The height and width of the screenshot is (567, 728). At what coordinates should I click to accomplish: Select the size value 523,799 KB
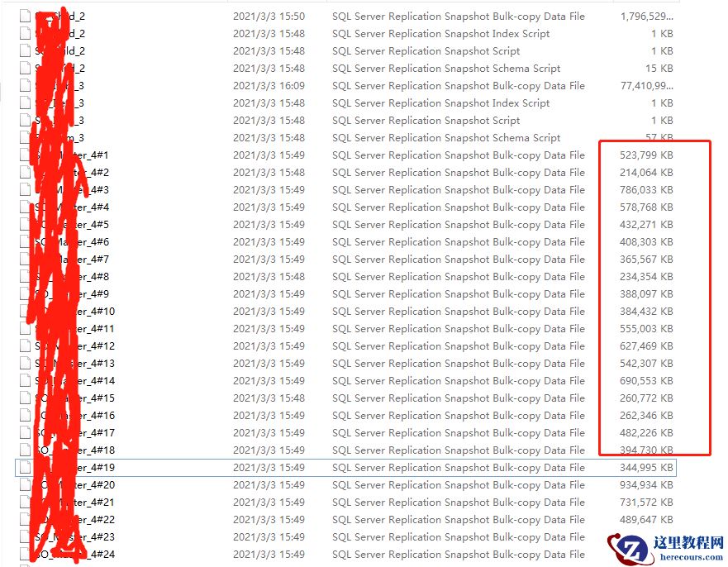coord(646,155)
